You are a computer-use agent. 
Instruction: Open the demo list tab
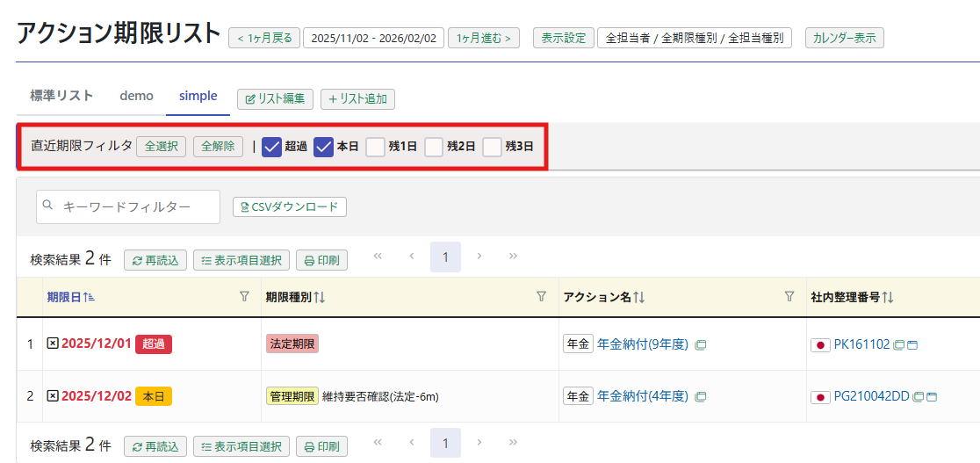pos(136,97)
